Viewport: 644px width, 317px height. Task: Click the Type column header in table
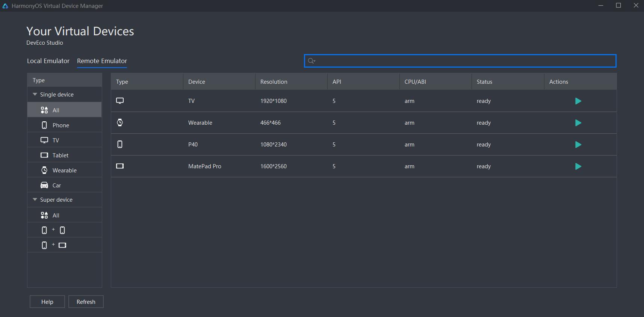coord(147,82)
